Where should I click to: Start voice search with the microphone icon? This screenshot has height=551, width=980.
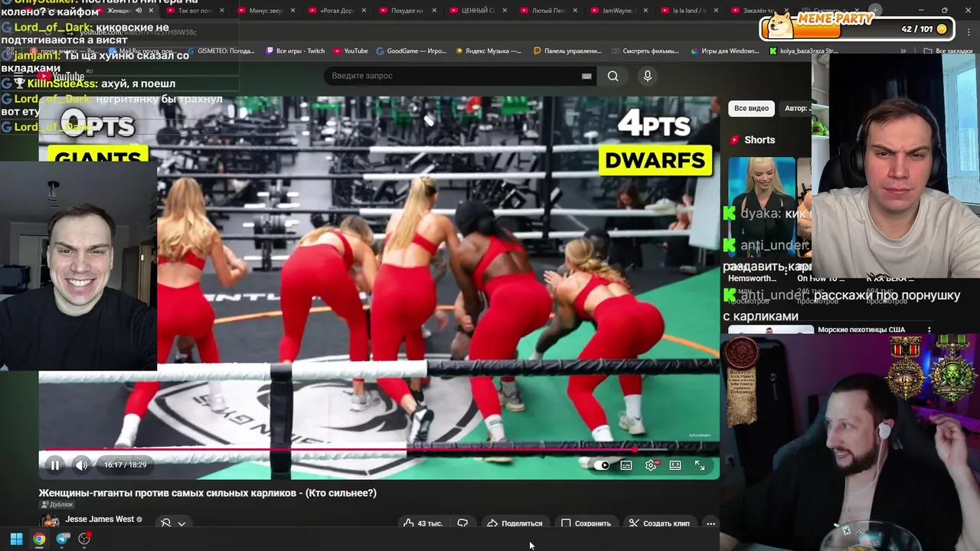648,76
